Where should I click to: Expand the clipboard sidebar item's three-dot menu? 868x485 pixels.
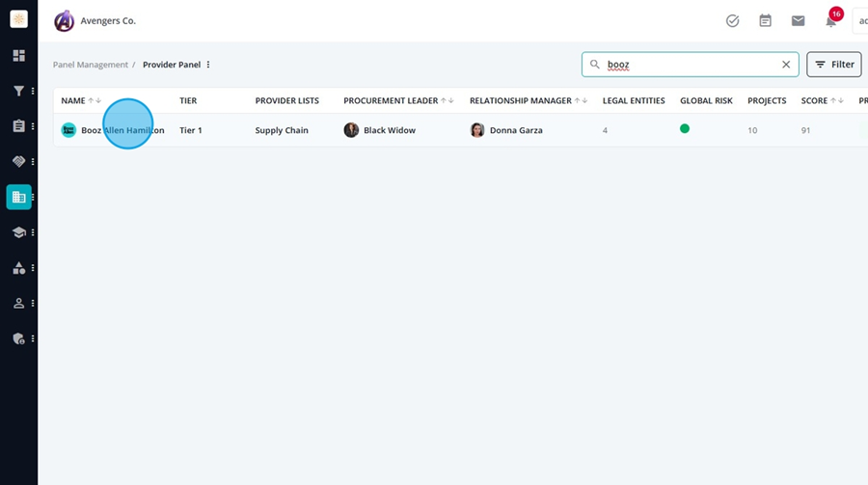33,126
